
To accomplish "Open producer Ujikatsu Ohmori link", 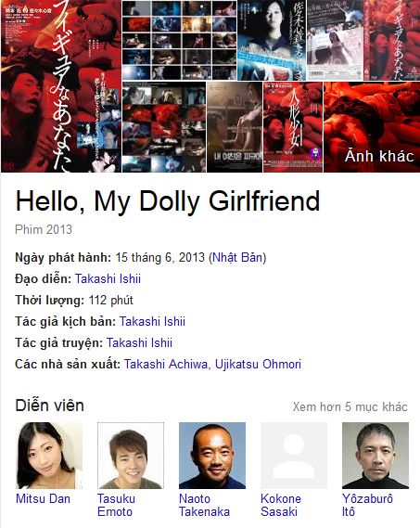I will point(258,364).
